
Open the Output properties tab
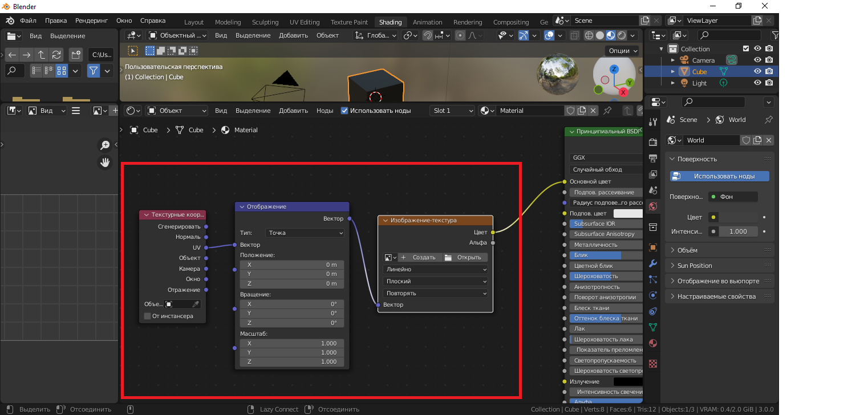(653, 158)
